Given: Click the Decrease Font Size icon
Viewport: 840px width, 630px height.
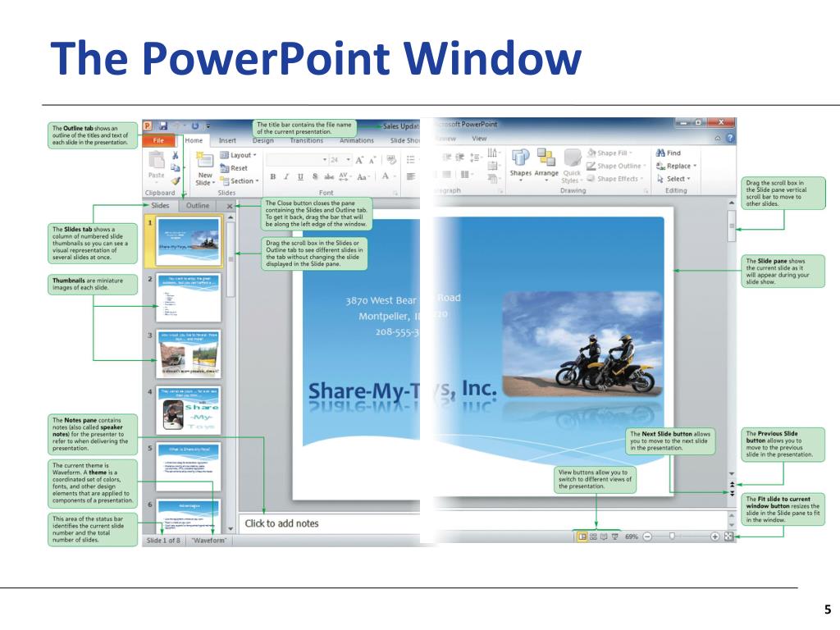Looking at the screenshot, I should coord(372,160).
